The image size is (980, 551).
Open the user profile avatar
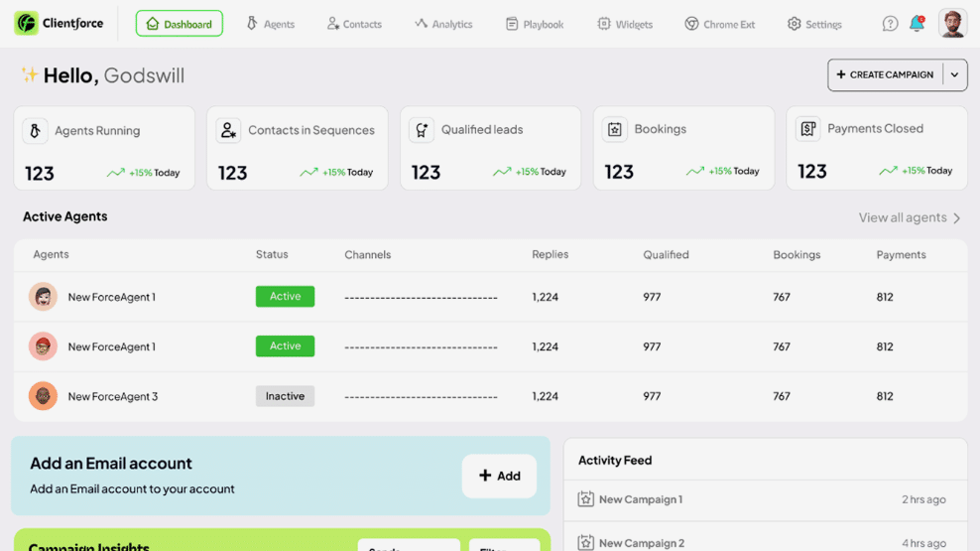click(x=952, y=24)
